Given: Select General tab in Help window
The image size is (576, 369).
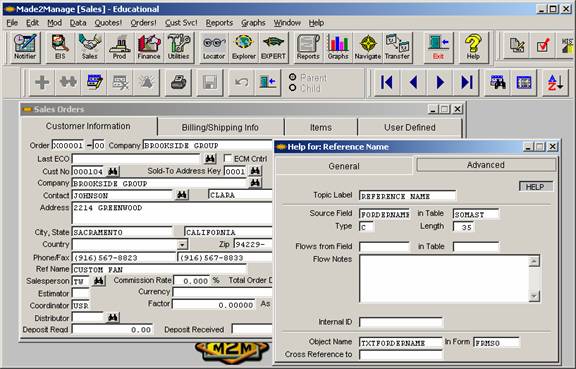Looking at the screenshot, I should [344, 166].
